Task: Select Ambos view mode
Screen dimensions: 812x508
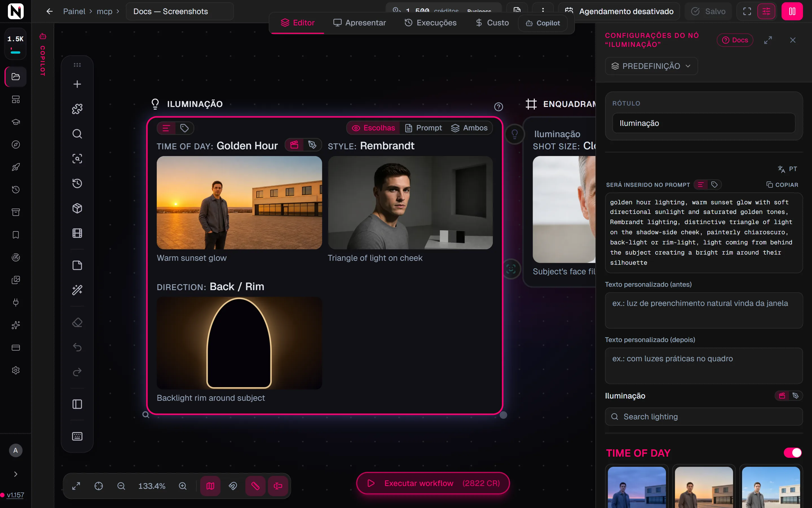Action: [x=469, y=128]
